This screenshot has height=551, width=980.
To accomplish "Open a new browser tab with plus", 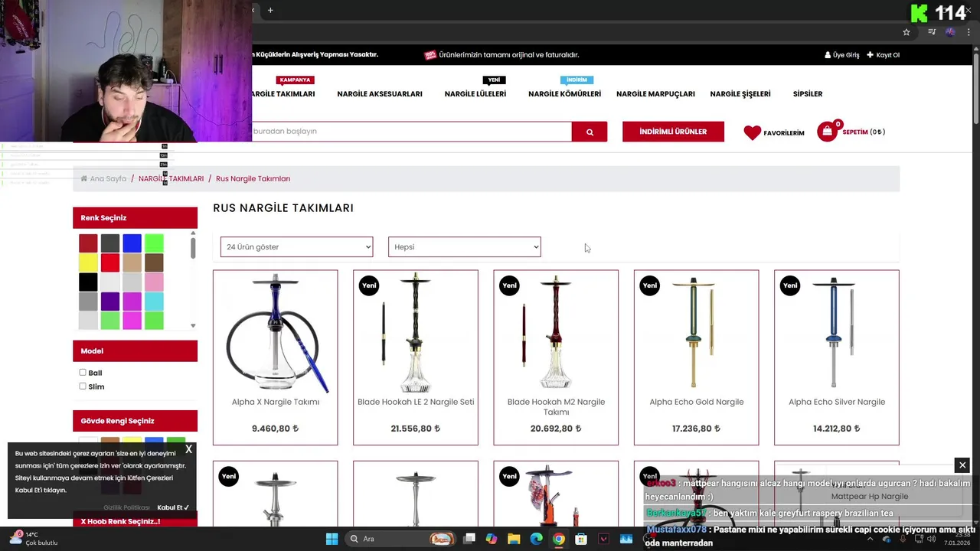I will (270, 10).
